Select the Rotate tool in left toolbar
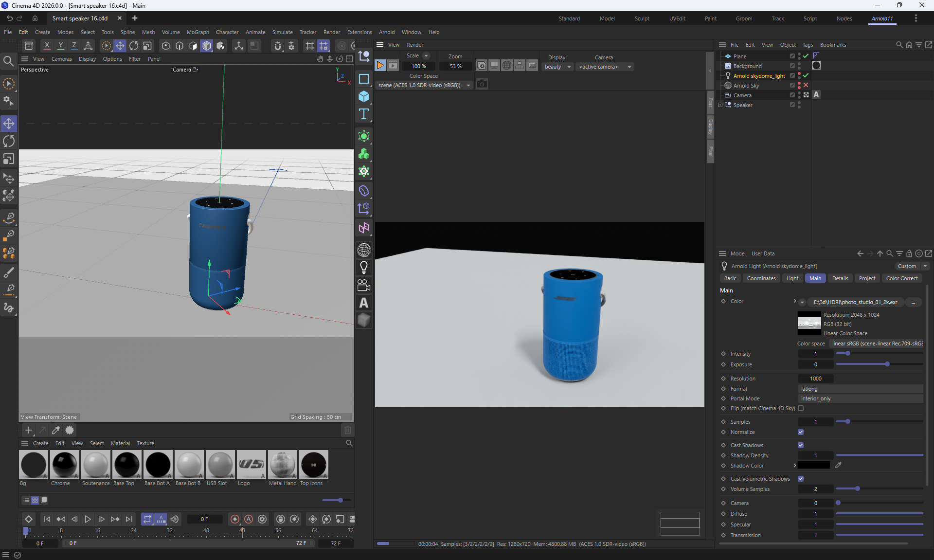This screenshot has height=560, width=934. (x=9, y=142)
